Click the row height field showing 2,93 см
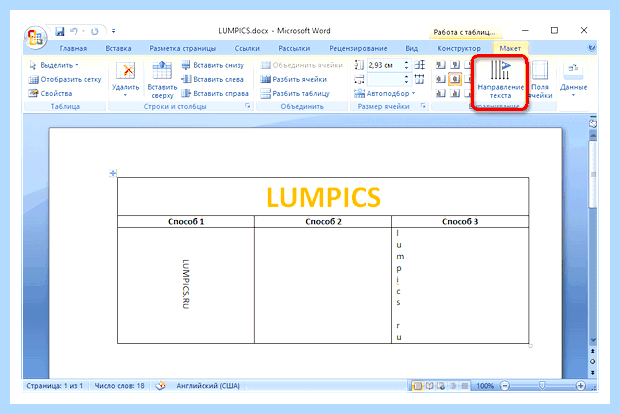This screenshot has width=620, height=414. 384,65
